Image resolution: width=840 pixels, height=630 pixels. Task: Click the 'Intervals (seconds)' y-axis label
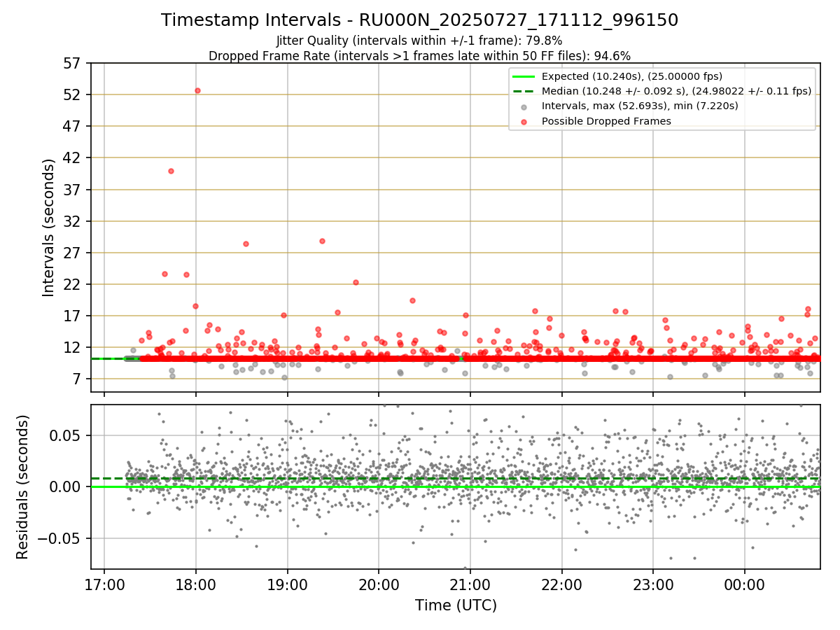(49, 227)
